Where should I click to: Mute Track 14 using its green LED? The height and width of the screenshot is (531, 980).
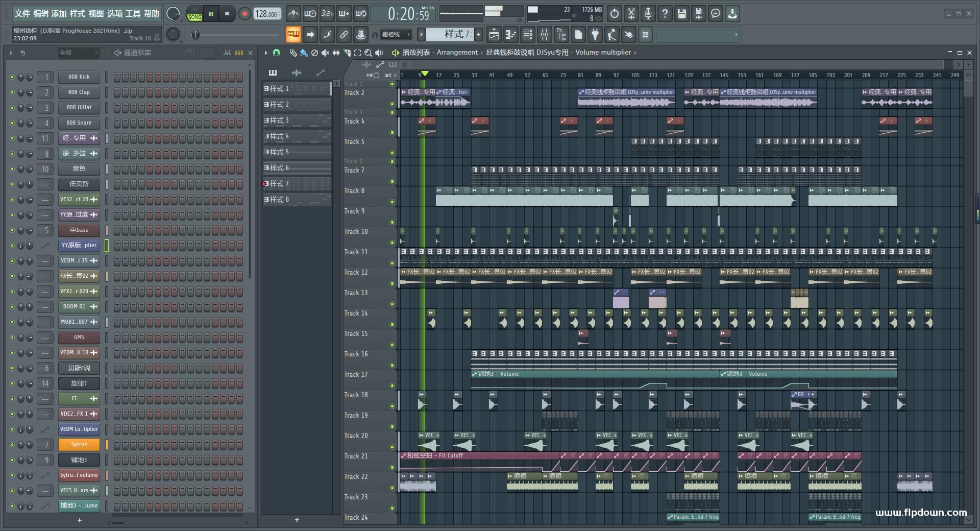[x=392, y=324]
